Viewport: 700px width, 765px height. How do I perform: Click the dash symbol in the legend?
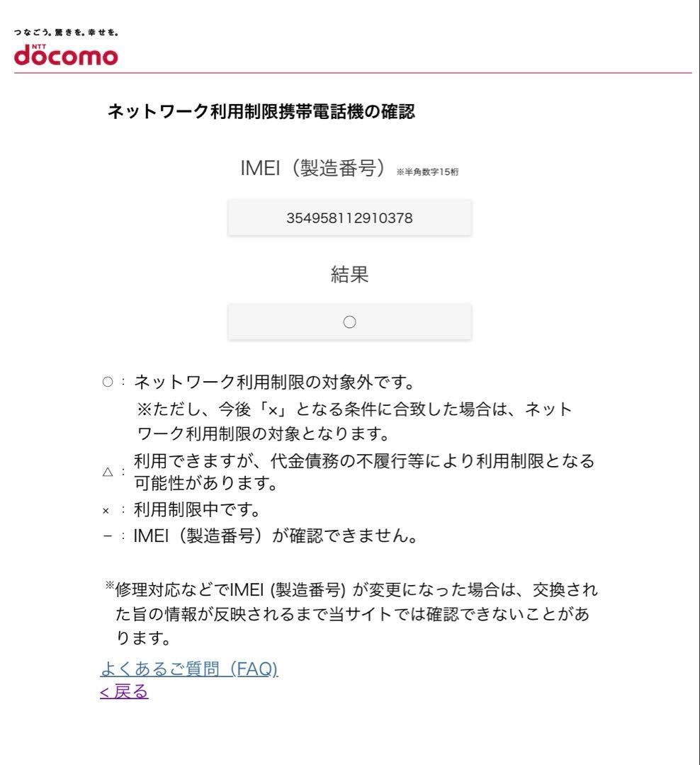pyautogui.click(x=108, y=535)
